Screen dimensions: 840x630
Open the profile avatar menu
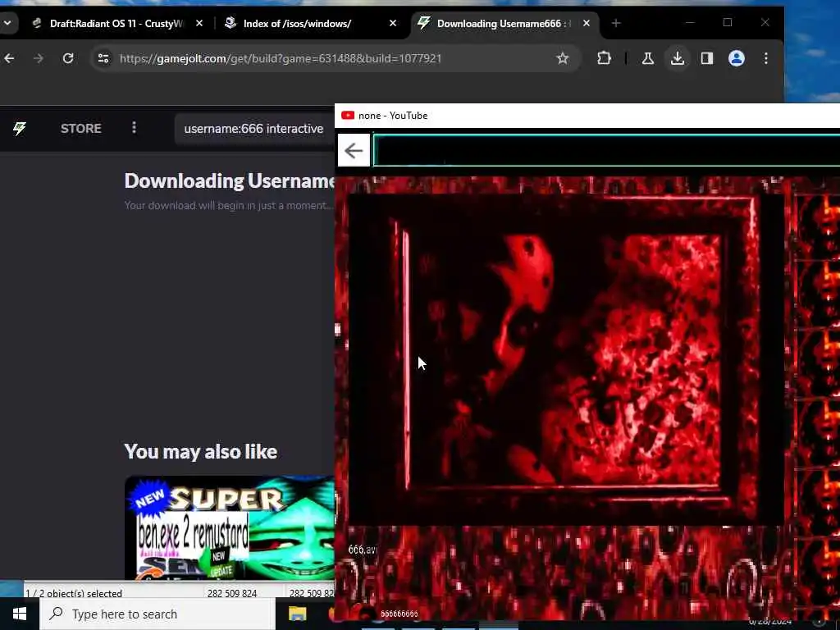[737, 58]
